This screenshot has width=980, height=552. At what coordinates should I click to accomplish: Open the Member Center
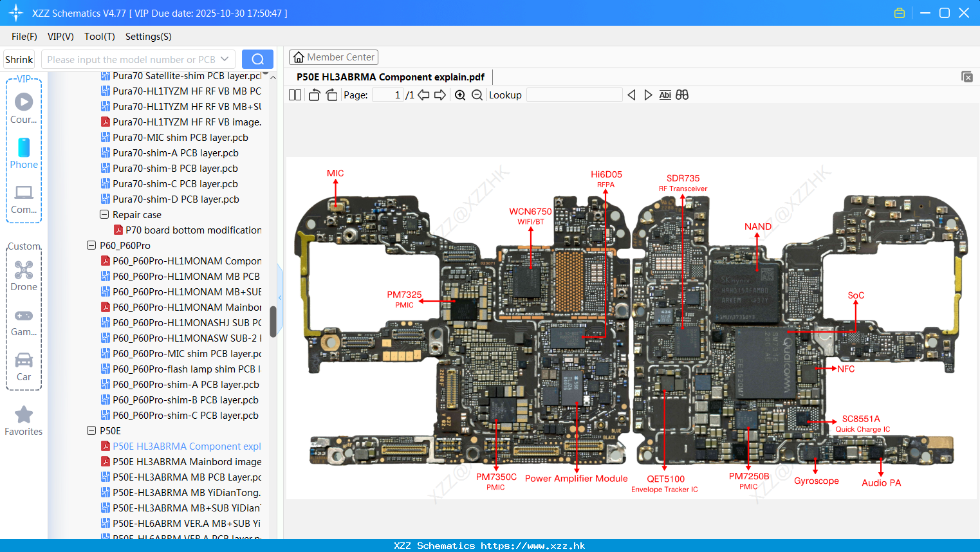333,57
